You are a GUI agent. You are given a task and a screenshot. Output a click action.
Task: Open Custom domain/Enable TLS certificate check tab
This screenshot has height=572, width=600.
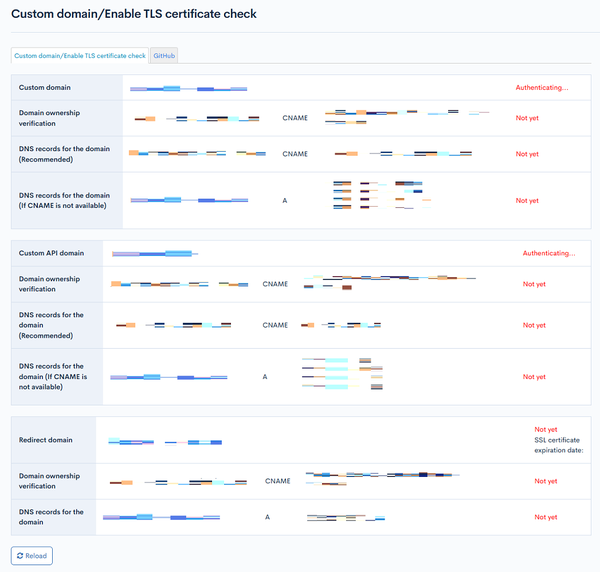coord(80,55)
